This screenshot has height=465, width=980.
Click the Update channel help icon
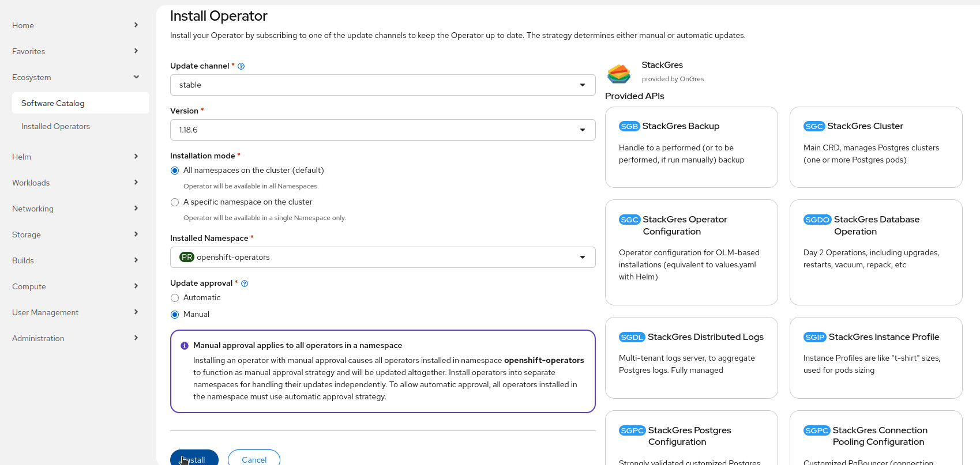[x=241, y=66]
